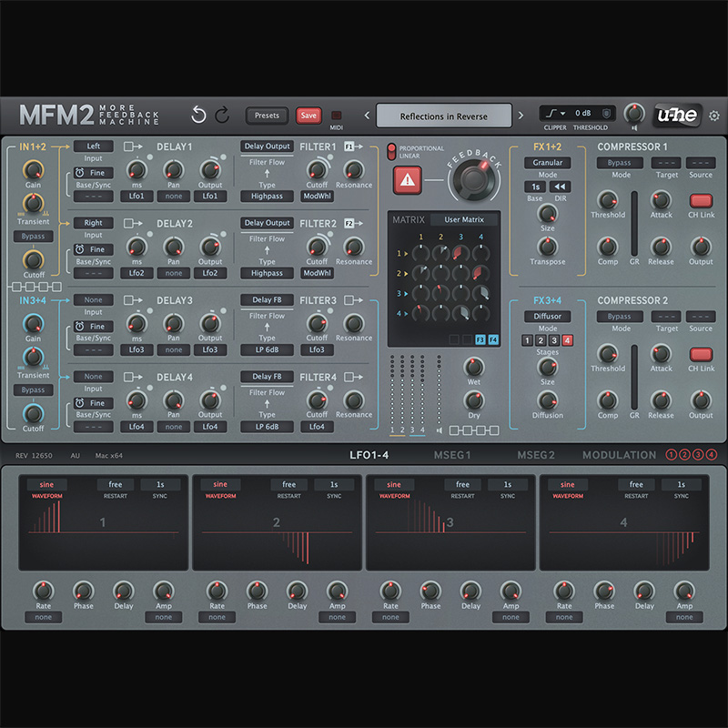Switch to the LFO1-4 tab
Image resolution: width=728 pixels, height=728 pixels.
click(369, 455)
